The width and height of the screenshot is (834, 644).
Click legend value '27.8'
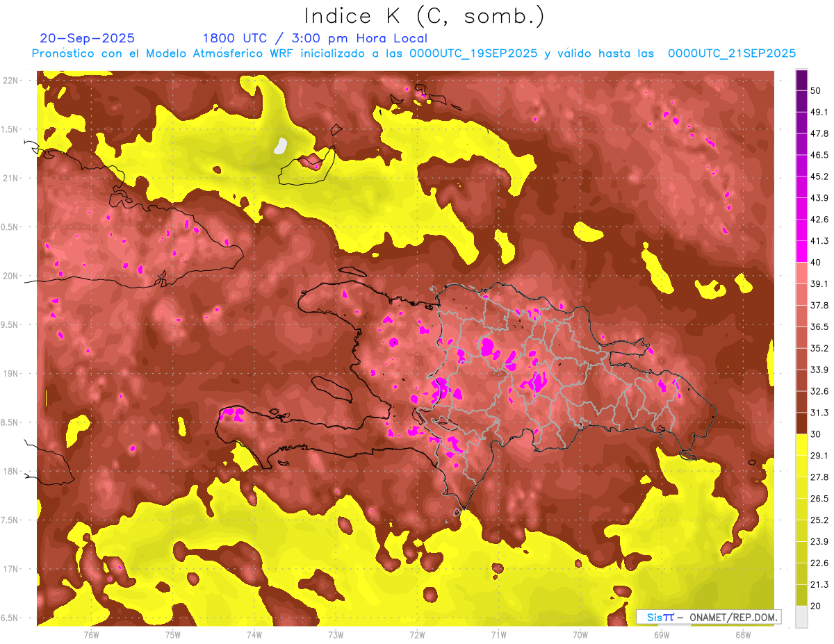(819, 477)
